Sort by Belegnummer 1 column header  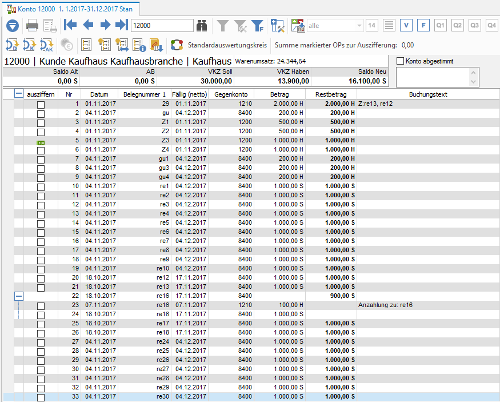144,94
